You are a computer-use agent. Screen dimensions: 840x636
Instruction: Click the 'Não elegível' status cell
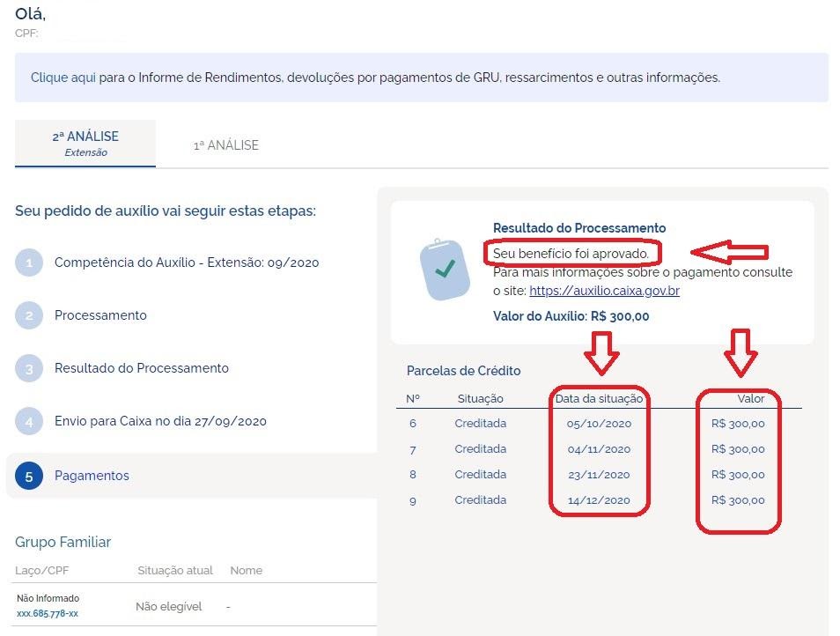[x=169, y=607]
